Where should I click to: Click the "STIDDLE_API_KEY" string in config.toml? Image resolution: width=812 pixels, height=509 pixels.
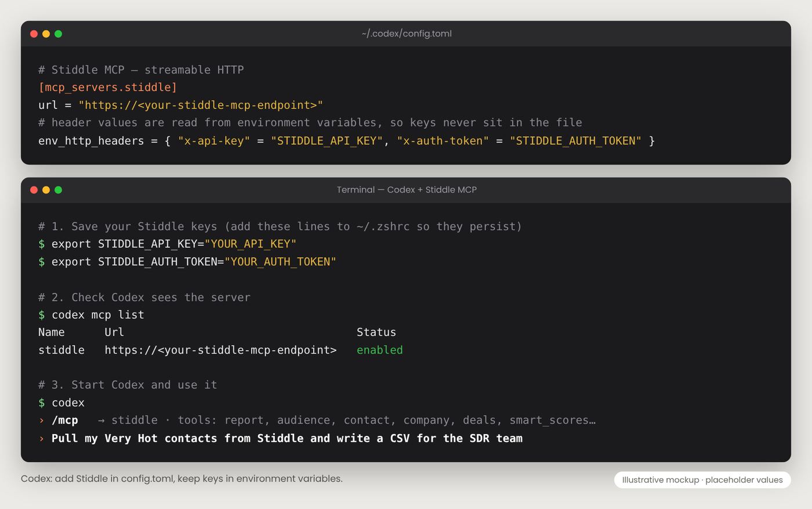pyautogui.click(x=327, y=141)
